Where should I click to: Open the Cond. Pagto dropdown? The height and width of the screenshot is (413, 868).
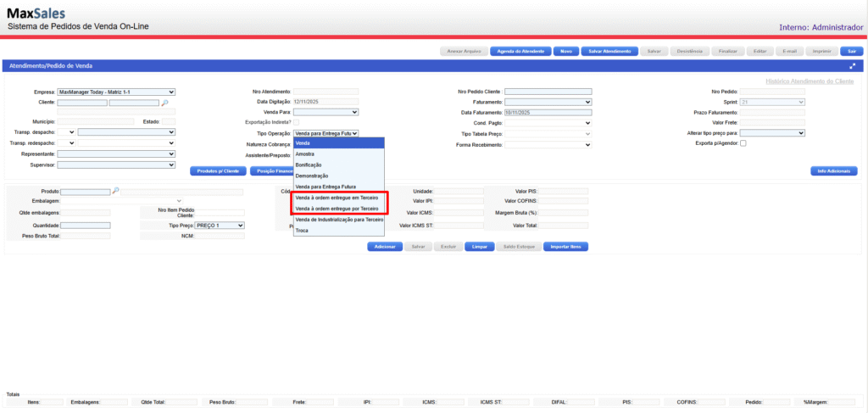click(547, 123)
